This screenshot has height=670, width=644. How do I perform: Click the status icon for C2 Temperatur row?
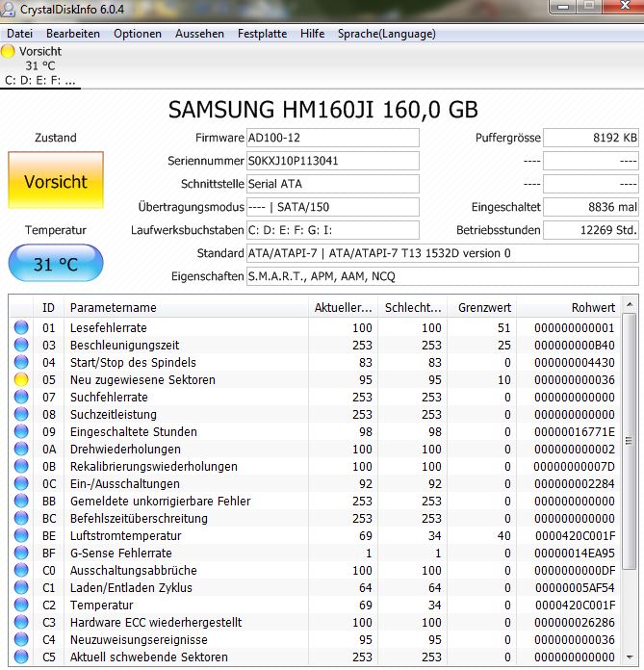click(x=21, y=605)
